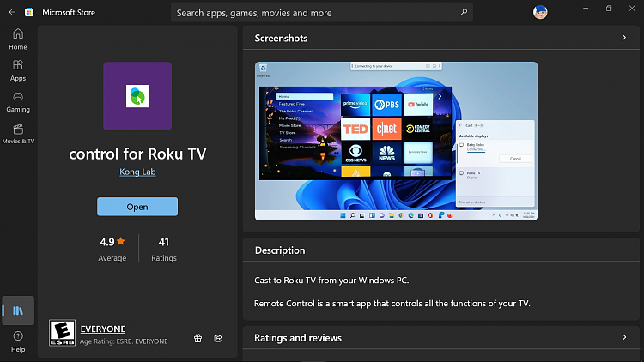Go to Apps in the sidebar
This screenshot has width=644, height=362.
point(18,69)
